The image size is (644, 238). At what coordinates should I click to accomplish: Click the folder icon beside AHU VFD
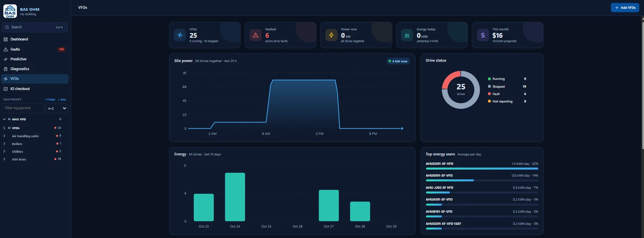click(9, 119)
